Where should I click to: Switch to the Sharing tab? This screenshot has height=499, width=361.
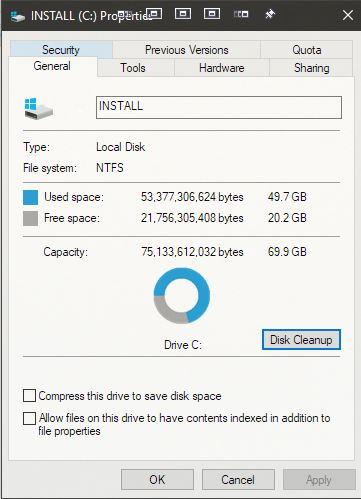click(x=311, y=68)
